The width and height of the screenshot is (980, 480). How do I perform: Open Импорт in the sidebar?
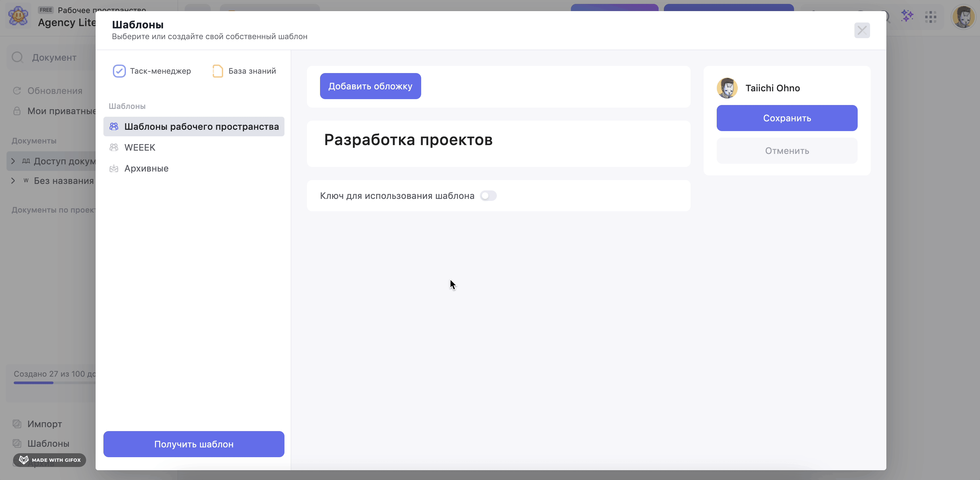click(44, 424)
